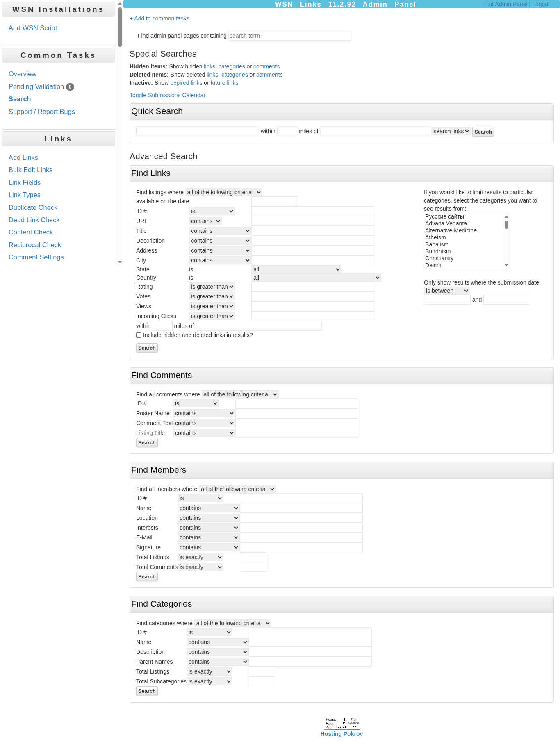
Task: Open Reciprocal Check page
Action: click(35, 245)
